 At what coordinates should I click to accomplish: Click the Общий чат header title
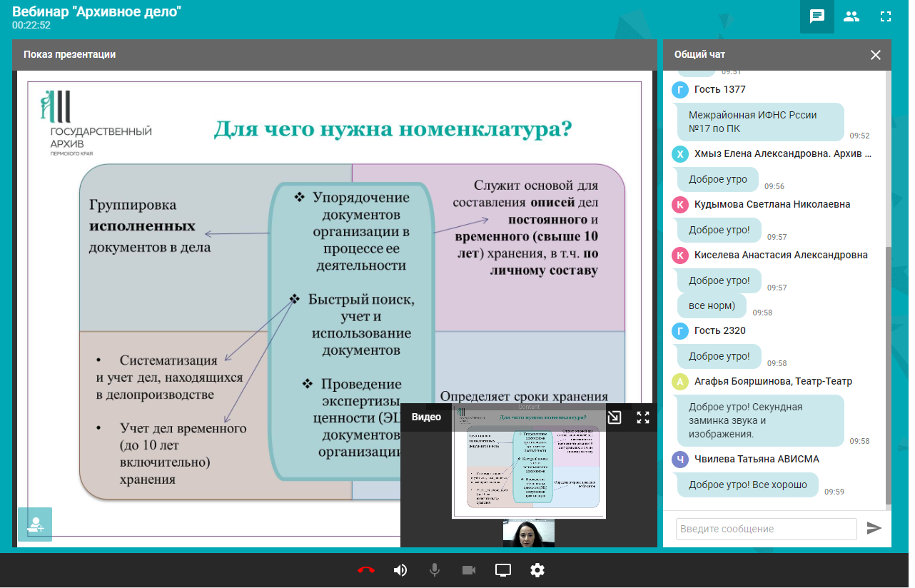click(700, 55)
